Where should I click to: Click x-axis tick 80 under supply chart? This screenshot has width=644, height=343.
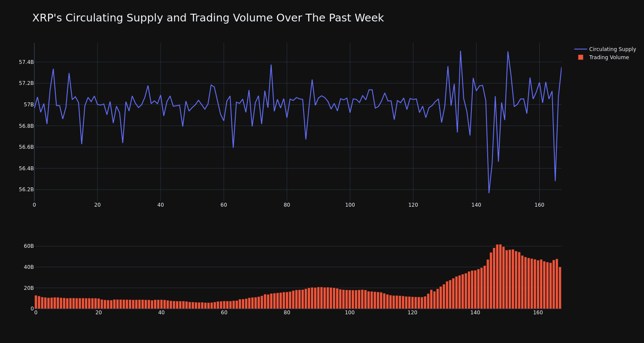click(x=287, y=205)
